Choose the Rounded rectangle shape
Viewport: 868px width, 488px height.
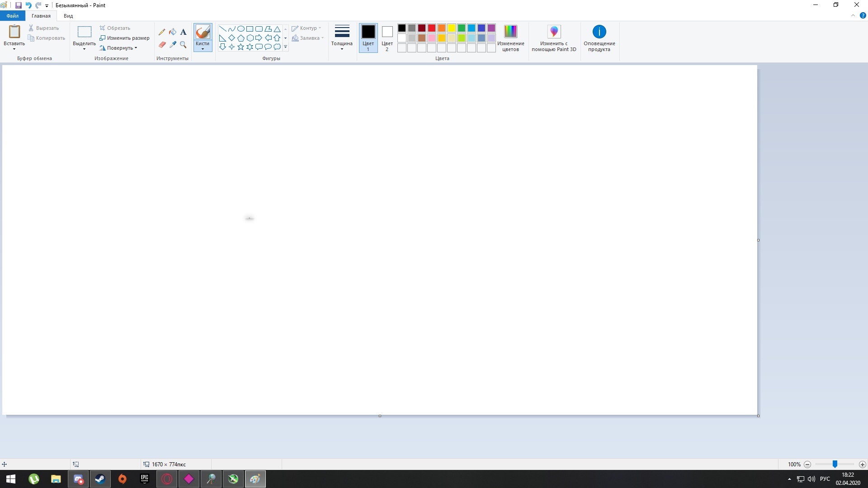(259, 29)
